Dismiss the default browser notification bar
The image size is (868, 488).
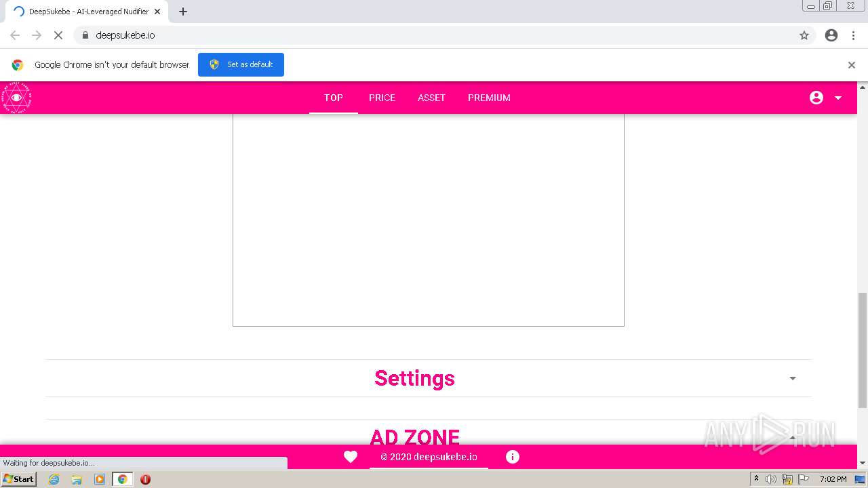(852, 65)
